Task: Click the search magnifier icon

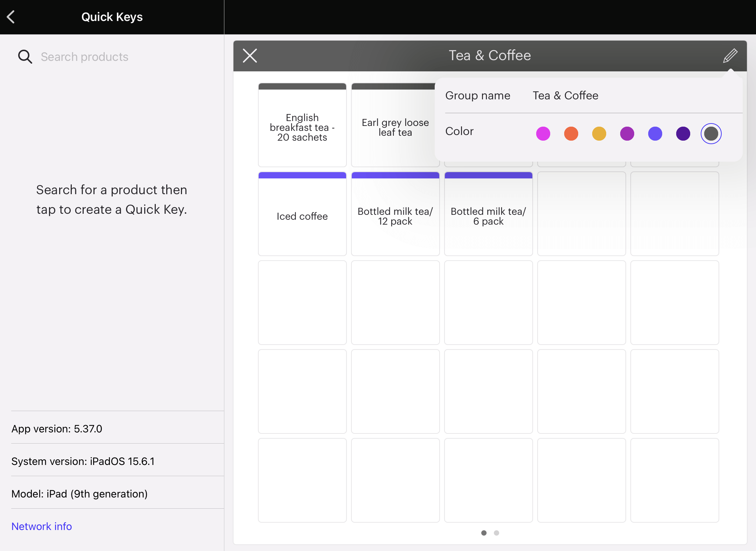Action: click(x=25, y=57)
